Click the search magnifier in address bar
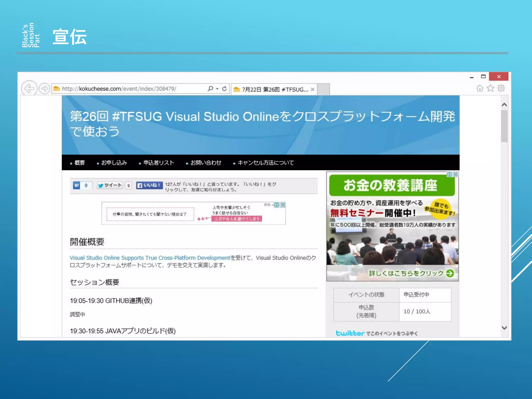Screen dimensions: 532x399 [x=210, y=89]
